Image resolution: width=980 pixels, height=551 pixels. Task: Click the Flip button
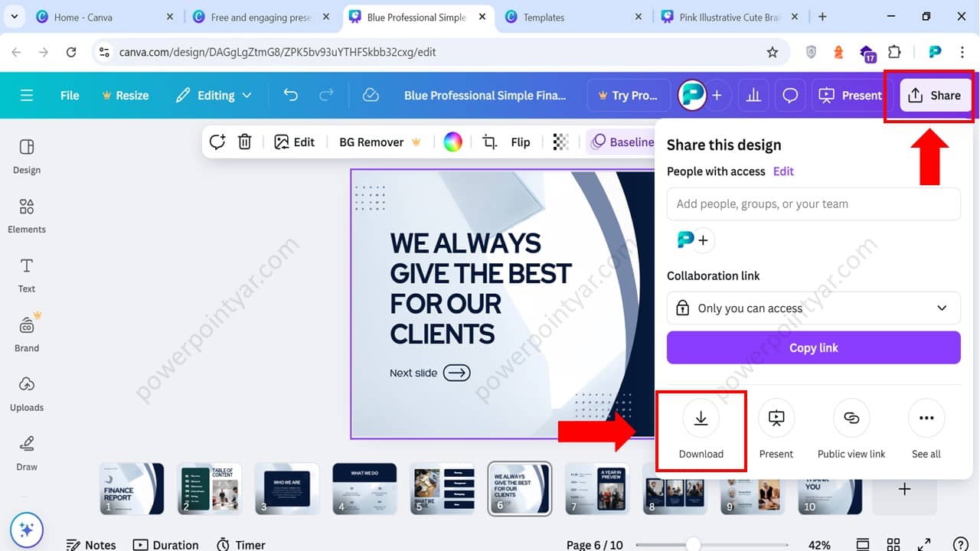tap(521, 142)
